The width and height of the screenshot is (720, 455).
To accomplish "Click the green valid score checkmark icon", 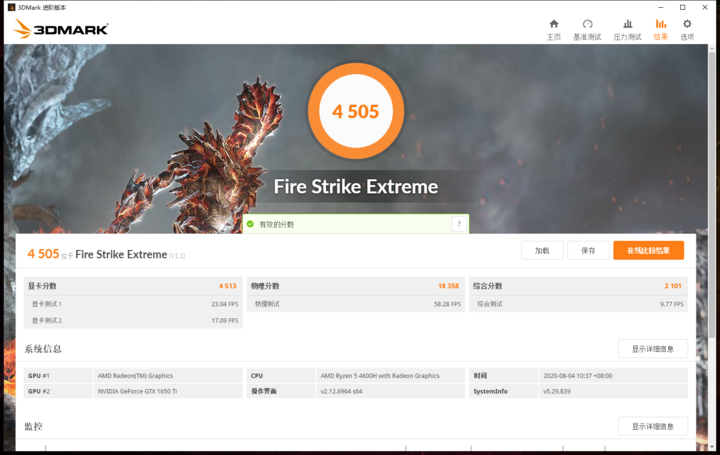I will tap(250, 224).
